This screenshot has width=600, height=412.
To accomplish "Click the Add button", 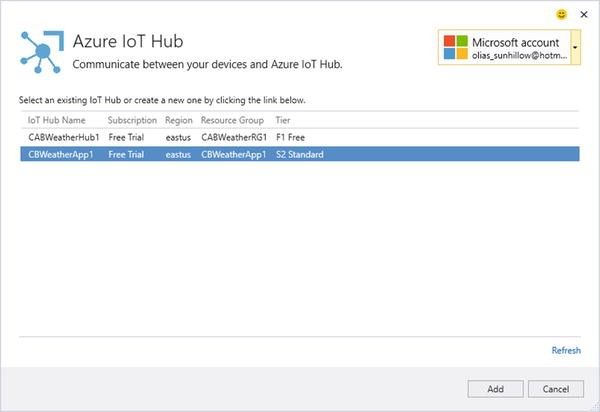I will click(x=496, y=389).
